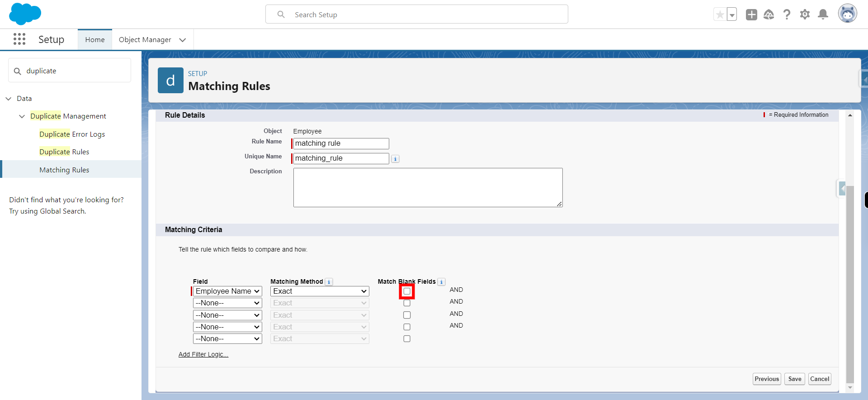Click the Quick Find magnifier icon

click(18, 71)
